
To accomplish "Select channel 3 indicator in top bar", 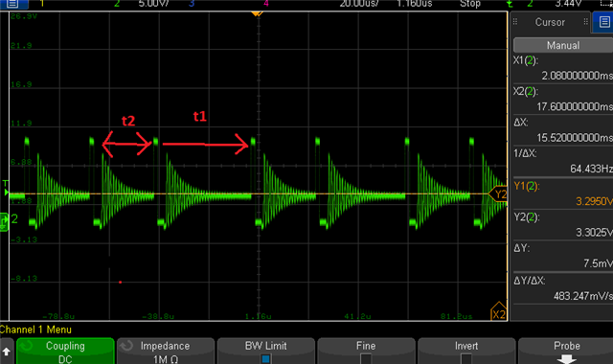I will [192, 4].
